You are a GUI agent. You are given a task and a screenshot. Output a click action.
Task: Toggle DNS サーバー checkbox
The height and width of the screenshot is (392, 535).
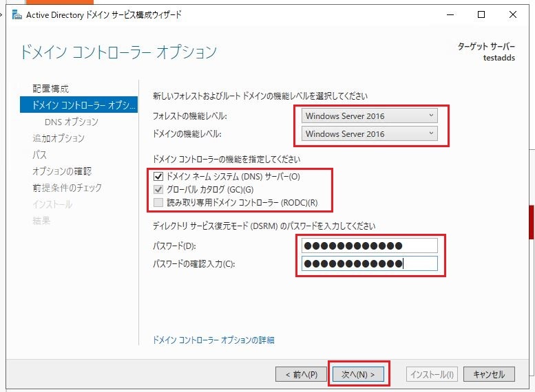pos(158,177)
